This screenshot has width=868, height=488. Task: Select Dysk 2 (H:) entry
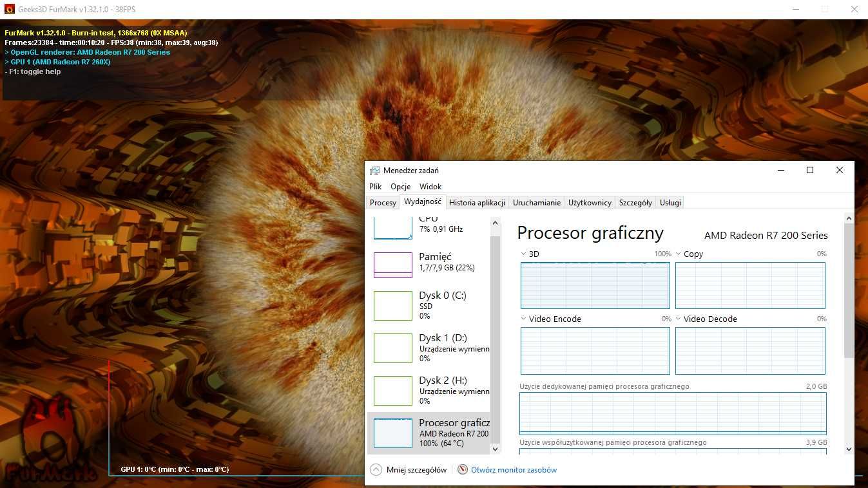click(x=429, y=390)
